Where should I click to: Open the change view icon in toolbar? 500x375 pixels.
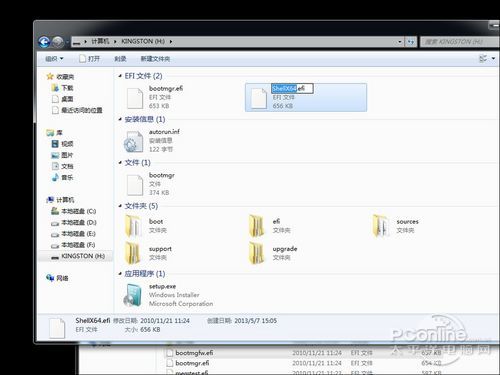pos(483,59)
